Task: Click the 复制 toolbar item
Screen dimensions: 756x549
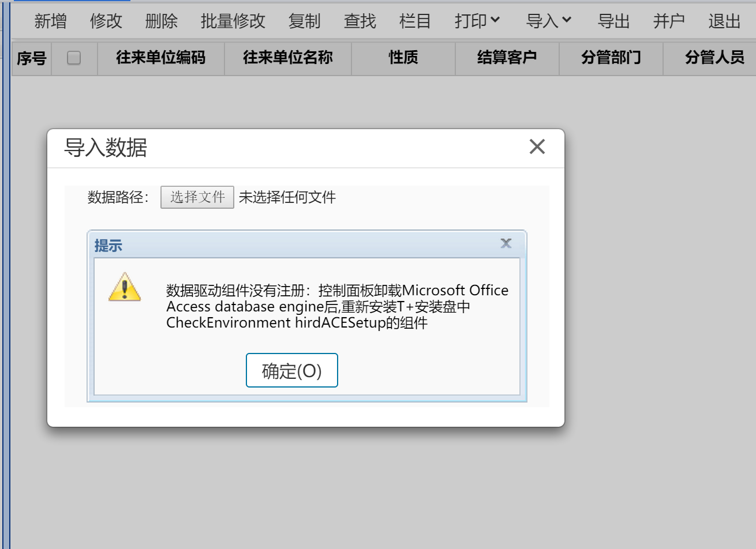Action: [x=304, y=21]
